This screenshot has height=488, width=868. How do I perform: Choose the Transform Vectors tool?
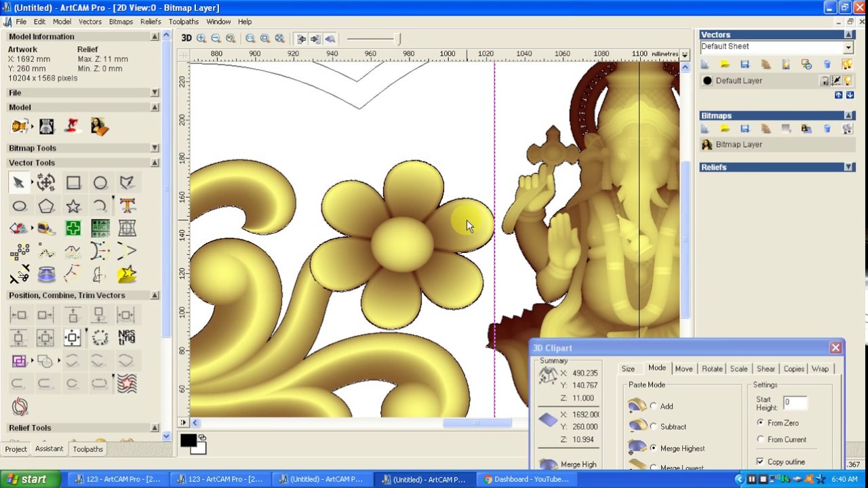(46, 182)
